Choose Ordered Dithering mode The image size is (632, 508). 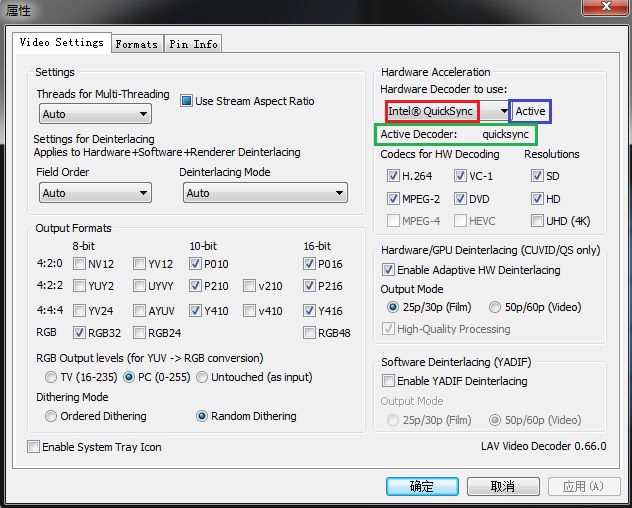click(x=51, y=416)
